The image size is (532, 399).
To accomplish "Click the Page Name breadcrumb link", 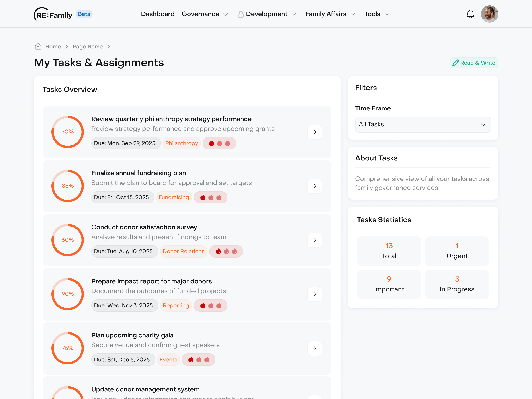I will coord(88,46).
